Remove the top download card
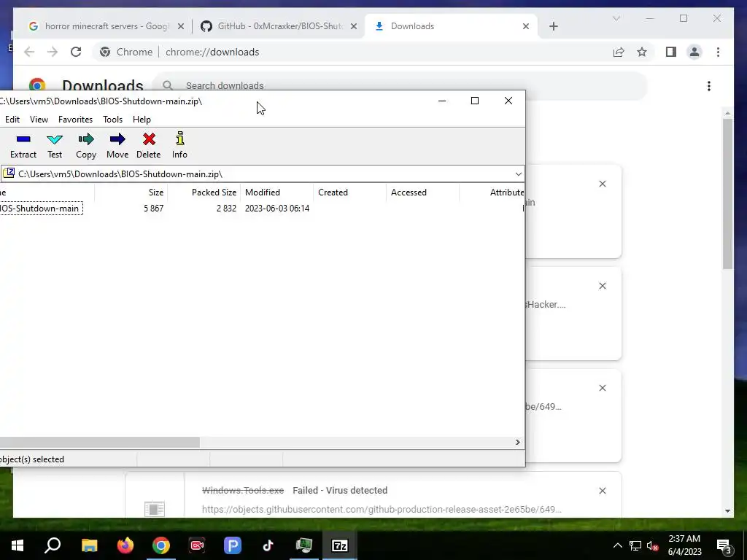Screen dimensions: 747x560 click(602, 184)
